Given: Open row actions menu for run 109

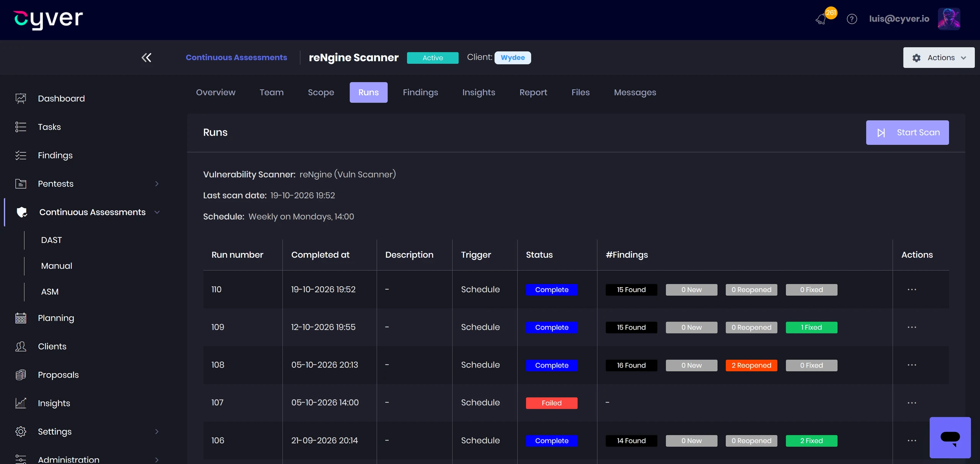Looking at the screenshot, I should tap(912, 327).
